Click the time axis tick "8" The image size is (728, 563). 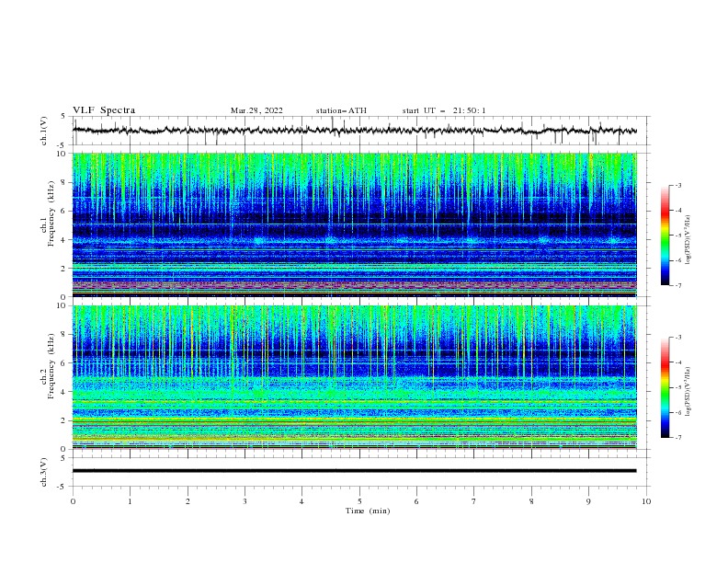tap(531, 501)
